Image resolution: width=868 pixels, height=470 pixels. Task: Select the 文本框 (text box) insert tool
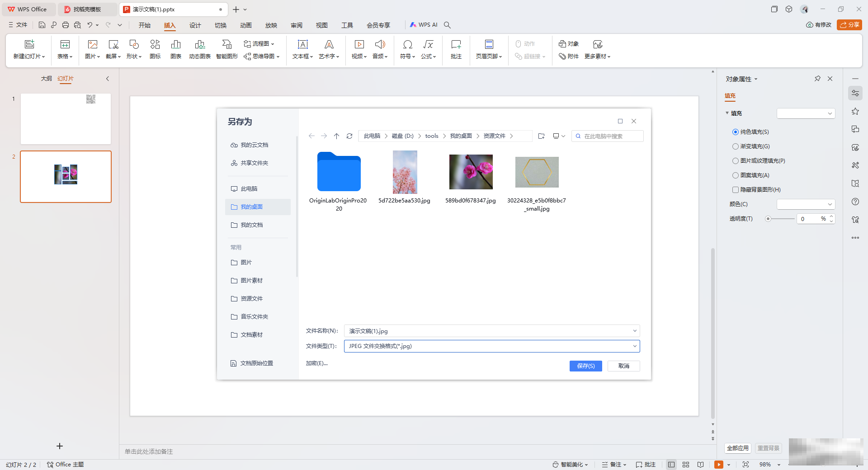pyautogui.click(x=302, y=49)
